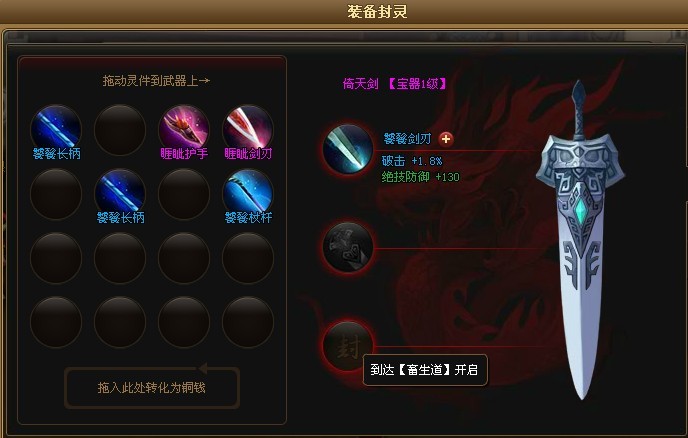Screen dimensions: 688x438
Task: Click the equipped 饕餮剑刃 slot on weapon
Action: pyautogui.click(x=348, y=149)
